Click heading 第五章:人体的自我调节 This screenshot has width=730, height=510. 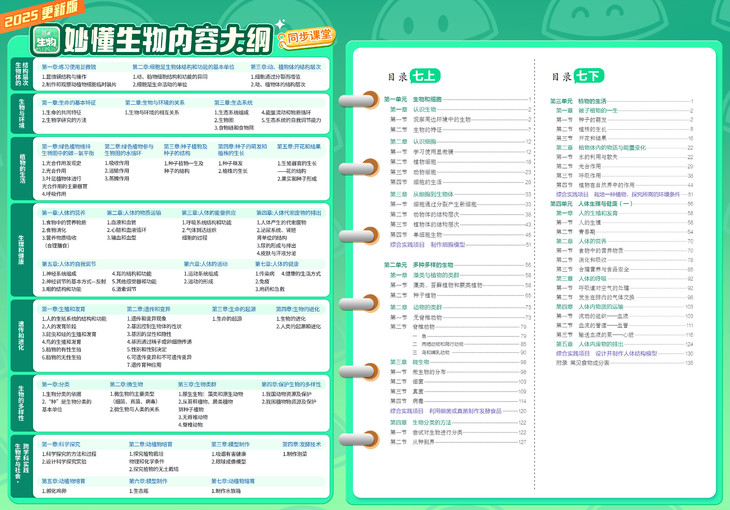(69, 264)
